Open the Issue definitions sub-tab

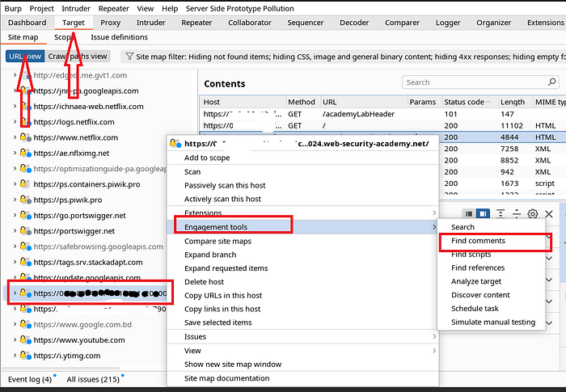(x=119, y=37)
